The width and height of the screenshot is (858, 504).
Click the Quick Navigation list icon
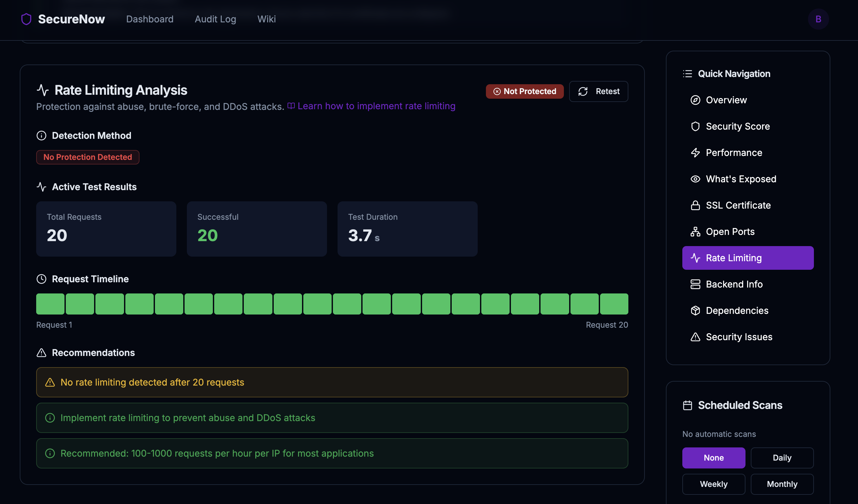coord(688,74)
